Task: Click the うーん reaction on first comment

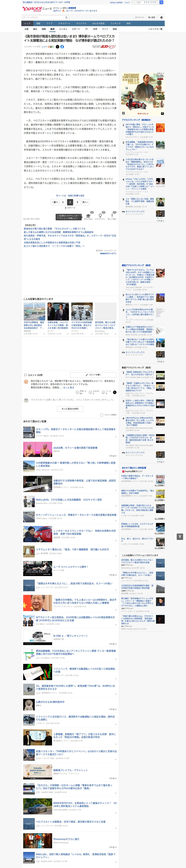Action: (107, 392)
